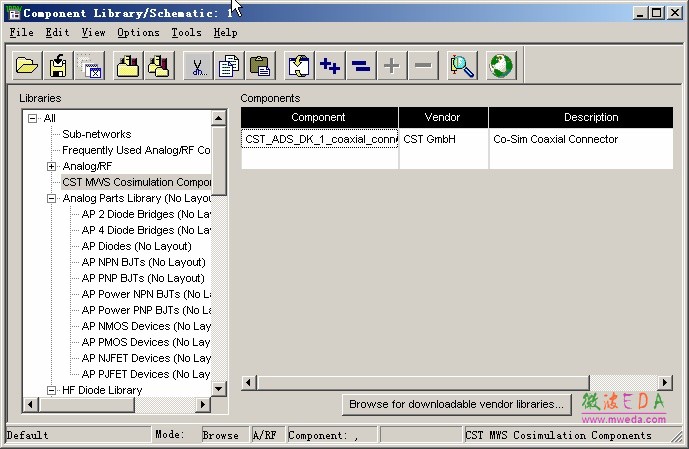
Task: Click the first library folder toolbar icon
Action: [128, 65]
